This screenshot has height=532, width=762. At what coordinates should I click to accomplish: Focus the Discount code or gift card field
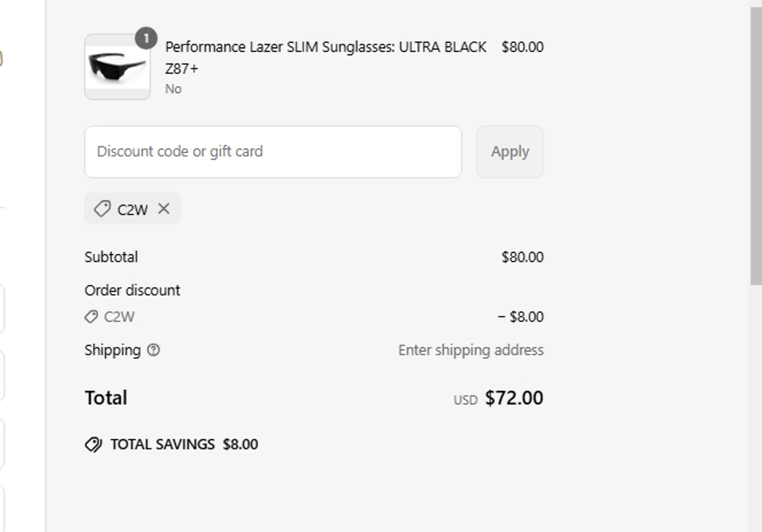point(273,152)
